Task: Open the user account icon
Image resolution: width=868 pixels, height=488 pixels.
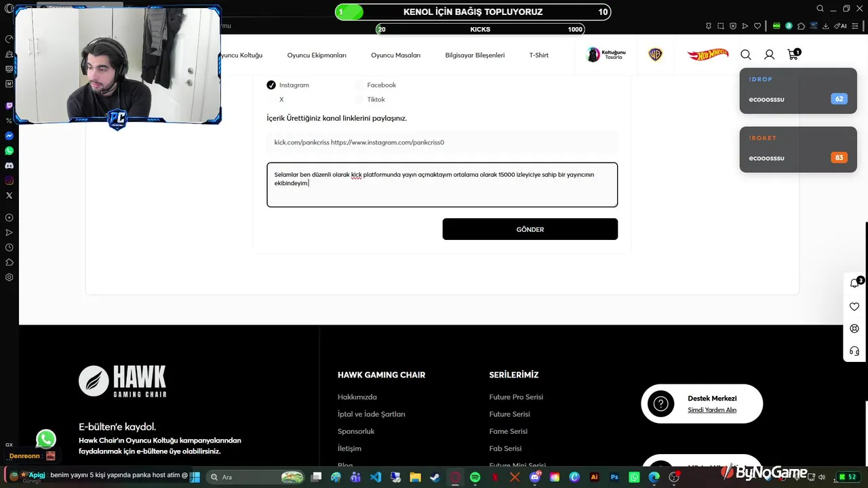Action: [x=770, y=55]
